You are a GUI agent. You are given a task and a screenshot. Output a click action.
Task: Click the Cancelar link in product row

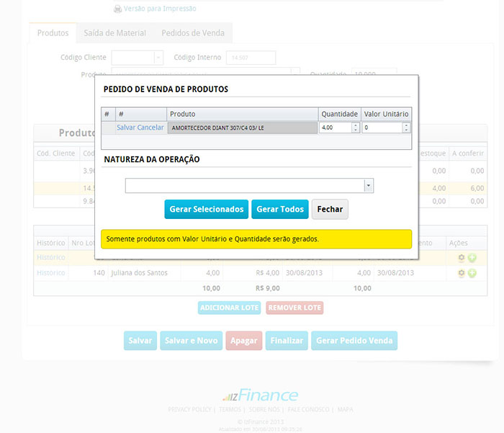click(150, 128)
